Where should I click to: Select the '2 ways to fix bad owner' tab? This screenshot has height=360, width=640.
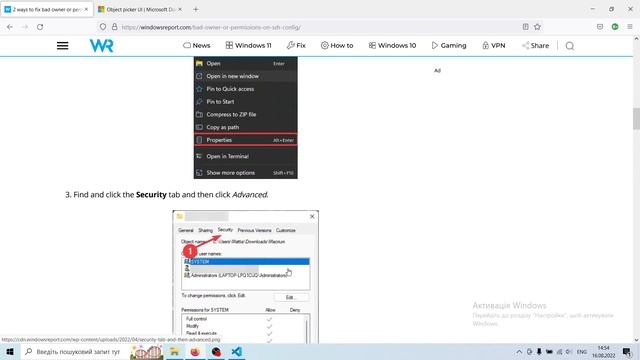pyautogui.click(x=47, y=9)
